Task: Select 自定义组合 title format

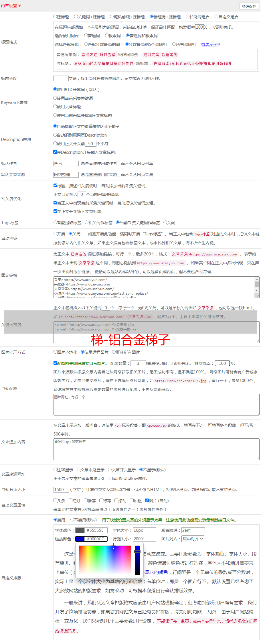Action: [x=216, y=17]
